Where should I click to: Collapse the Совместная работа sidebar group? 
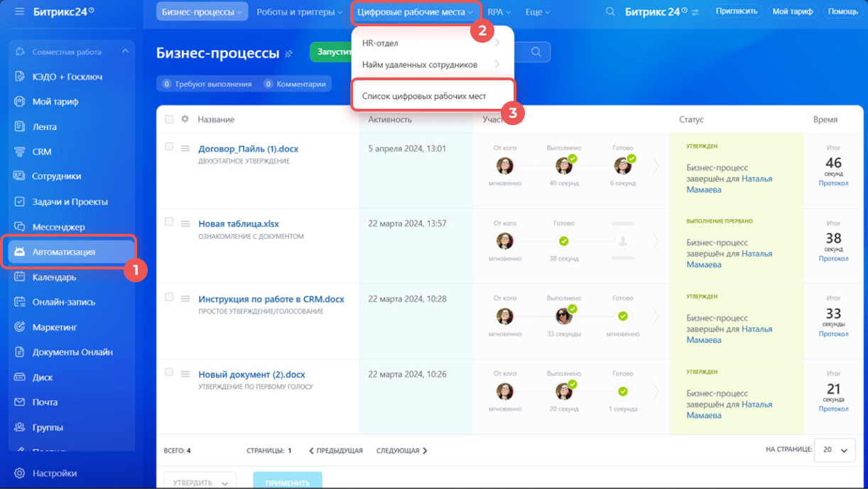pyautogui.click(x=125, y=52)
